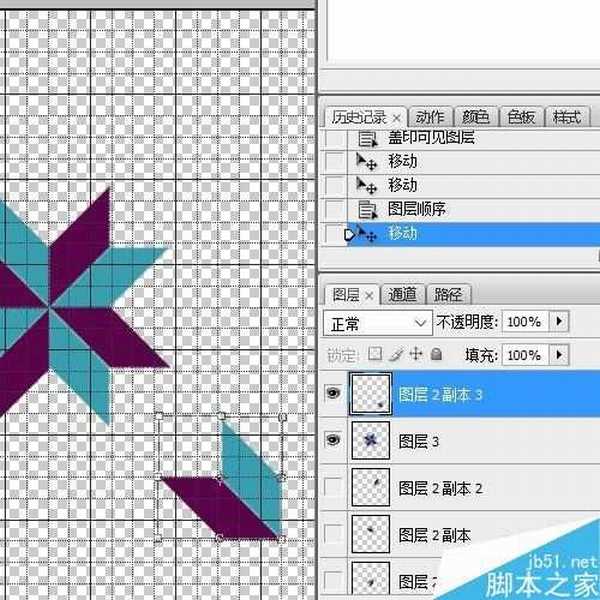
Task: Select layer named 图层 2 副本
Action: point(434,535)
